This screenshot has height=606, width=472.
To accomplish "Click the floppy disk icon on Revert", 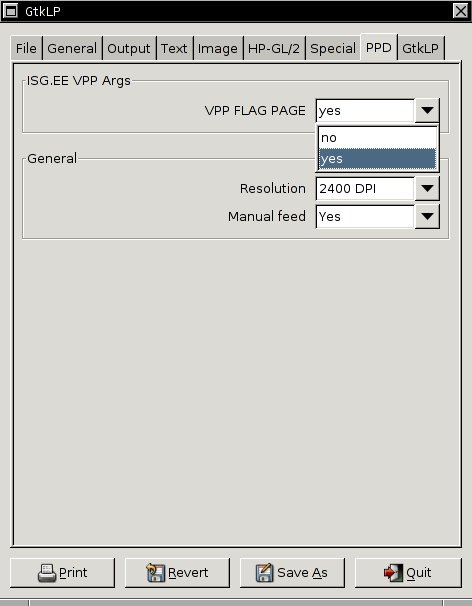I will click(x=156, y=572).
